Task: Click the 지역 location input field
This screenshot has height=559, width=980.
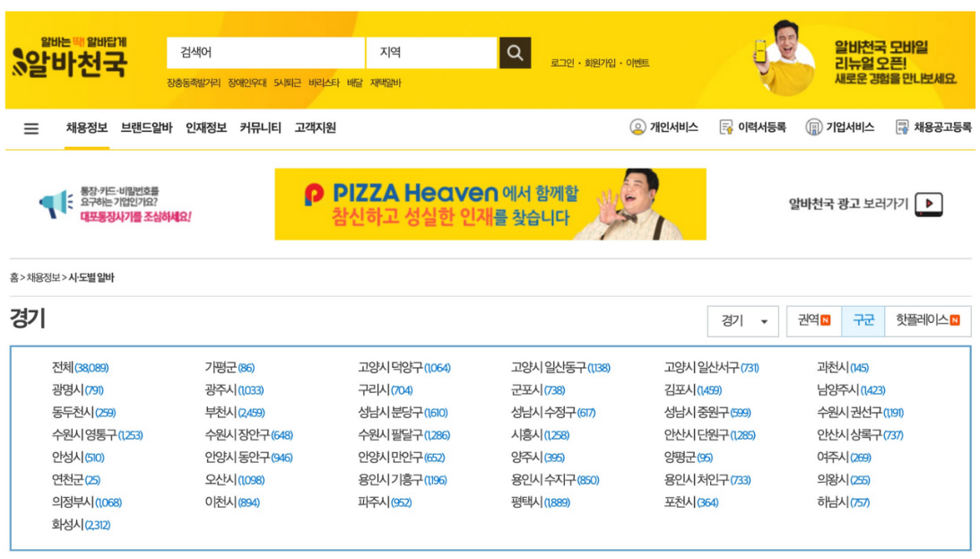Action: tap(431, 53)
